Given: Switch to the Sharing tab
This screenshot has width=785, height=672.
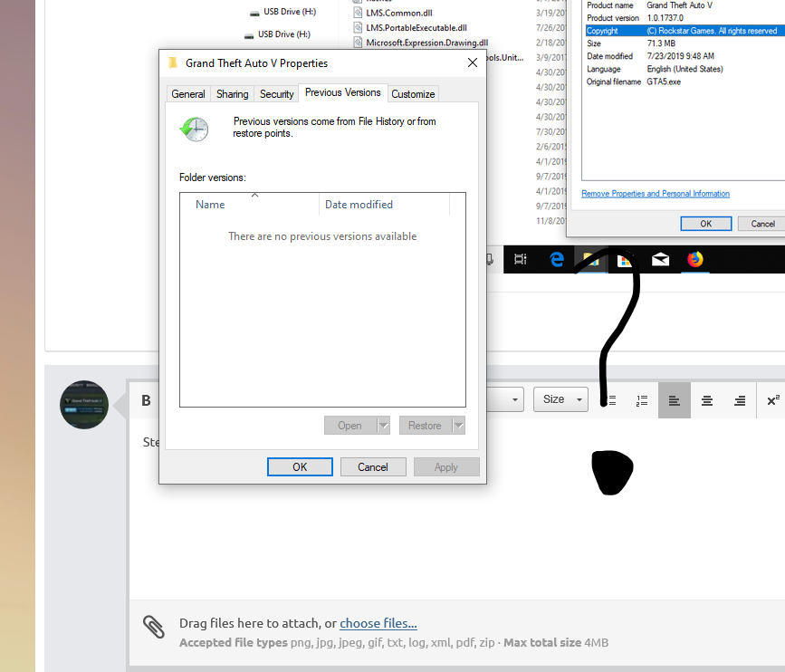Looking at the screenshot, I should point(233,94).
